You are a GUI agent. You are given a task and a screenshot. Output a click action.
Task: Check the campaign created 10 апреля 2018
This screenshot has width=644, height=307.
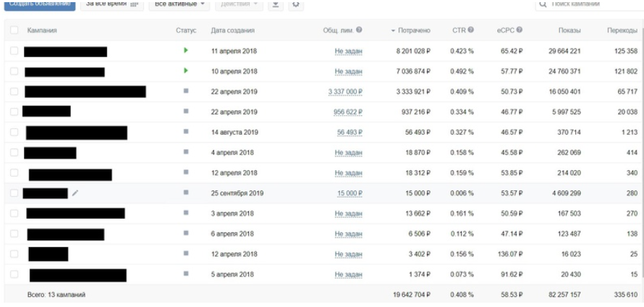tap(14, 71)
